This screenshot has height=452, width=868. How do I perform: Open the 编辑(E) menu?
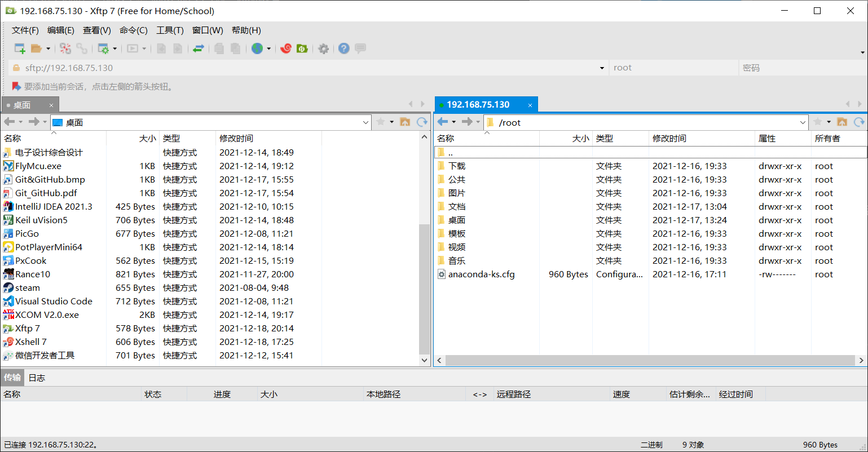(x=61, y=30)
